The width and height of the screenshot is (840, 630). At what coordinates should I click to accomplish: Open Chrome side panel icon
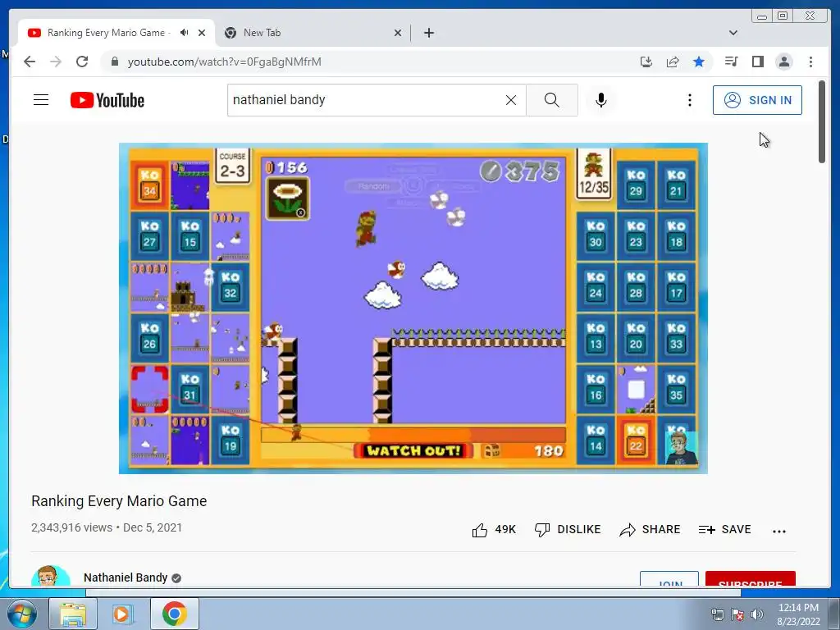pyautogui.click(x=757, y=62)
